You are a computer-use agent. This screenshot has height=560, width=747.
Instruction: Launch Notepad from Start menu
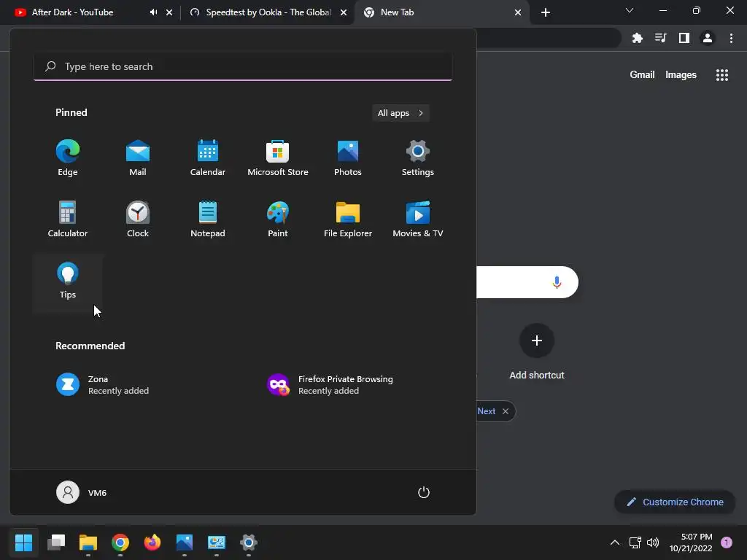pos(208,219)
